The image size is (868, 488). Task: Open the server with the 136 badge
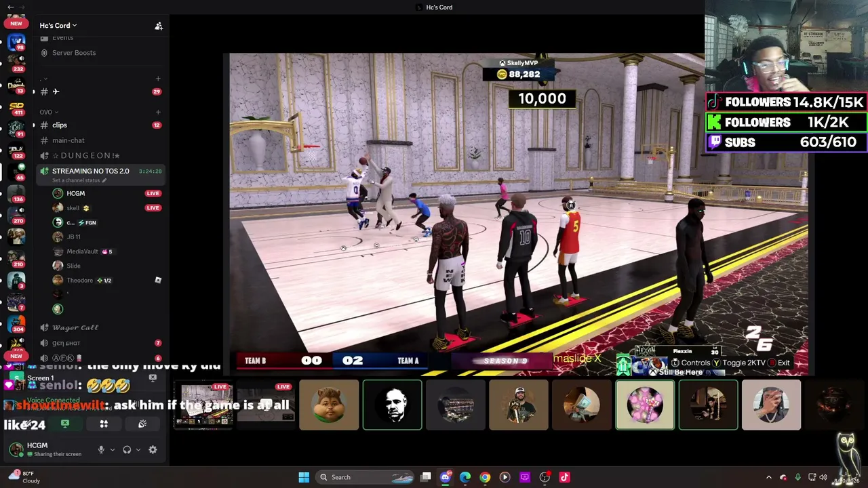click(16, 195)
